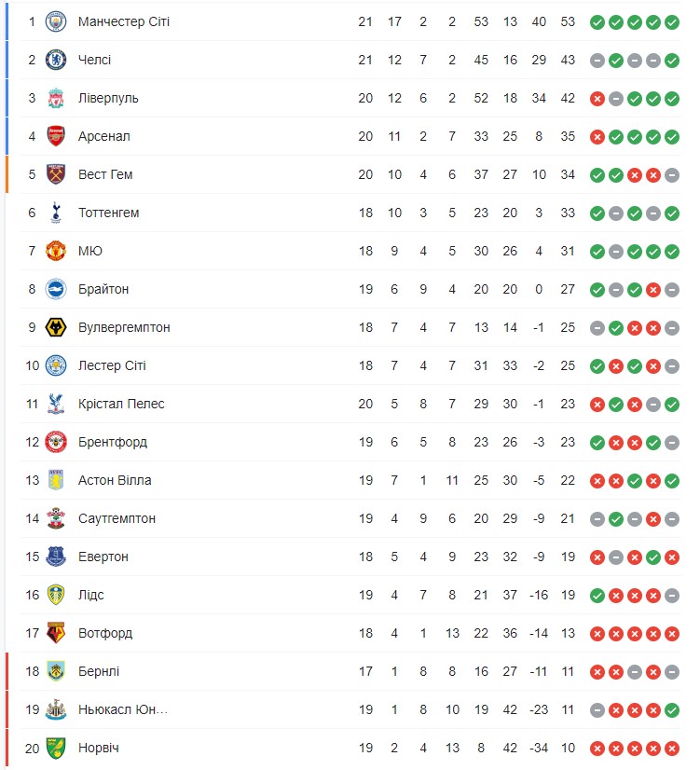Click Liverpool's first red loss indicator

(597, 98)
